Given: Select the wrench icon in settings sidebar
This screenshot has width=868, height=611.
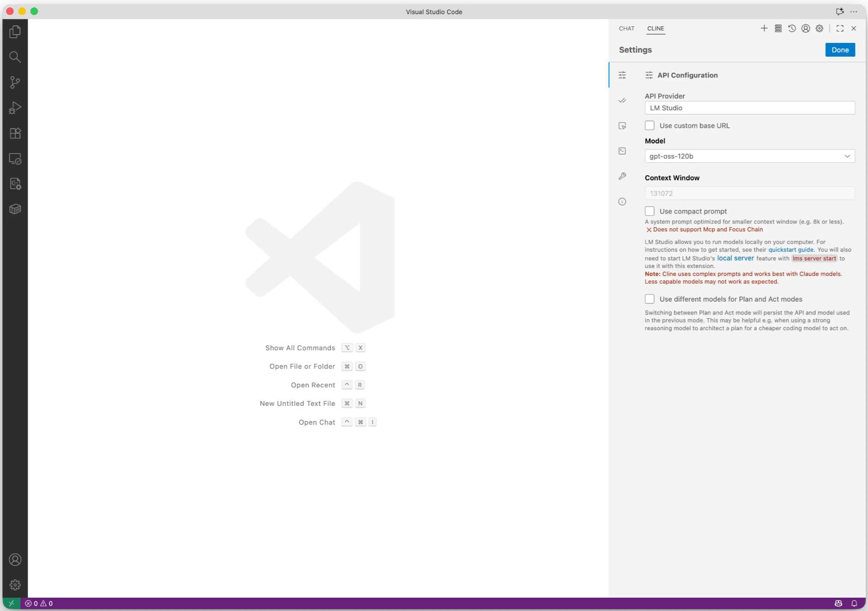Looking at the screenshot, I should click(x=622, y=176).
